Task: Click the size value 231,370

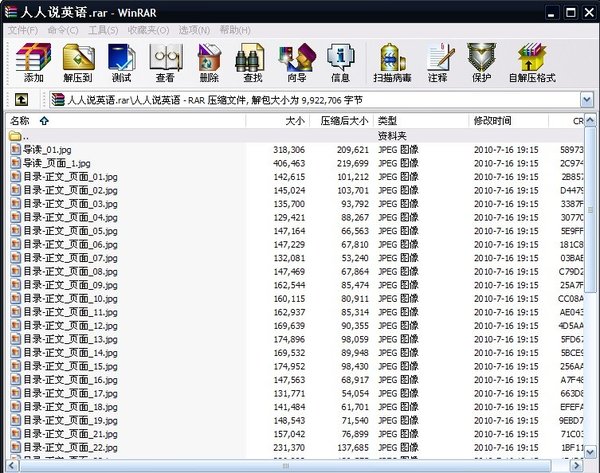Action: [289, 447]
